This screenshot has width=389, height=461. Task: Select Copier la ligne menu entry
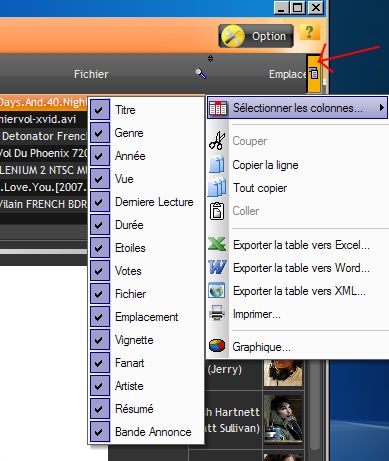click(x=265, y=165)
